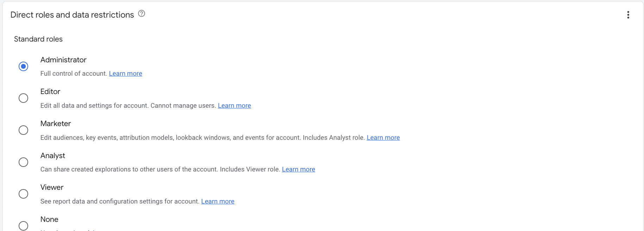Click the Analyst role description text
644x231 pixels.
tap(158, 169)
